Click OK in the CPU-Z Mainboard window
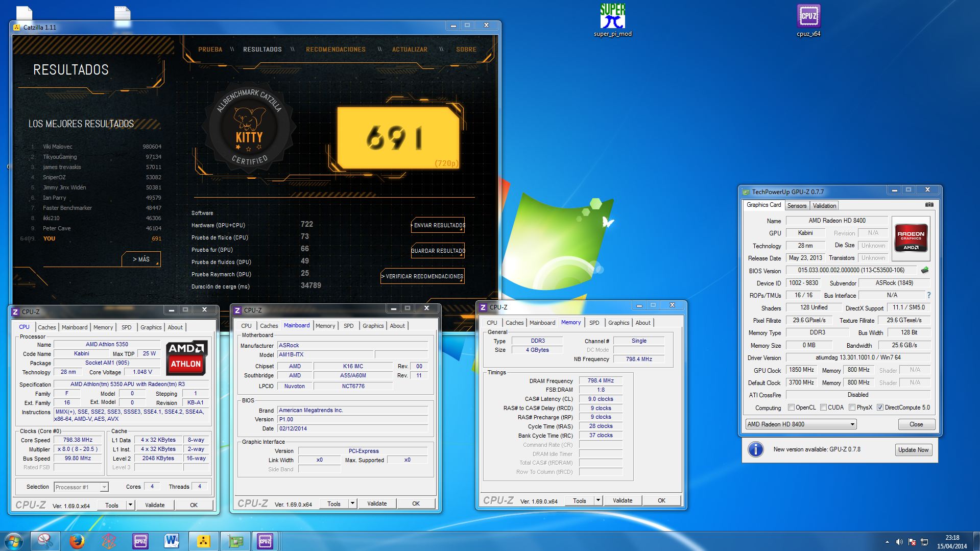Image resolution: width=980 pixels, height=551 pixels. tap(416, 504)
